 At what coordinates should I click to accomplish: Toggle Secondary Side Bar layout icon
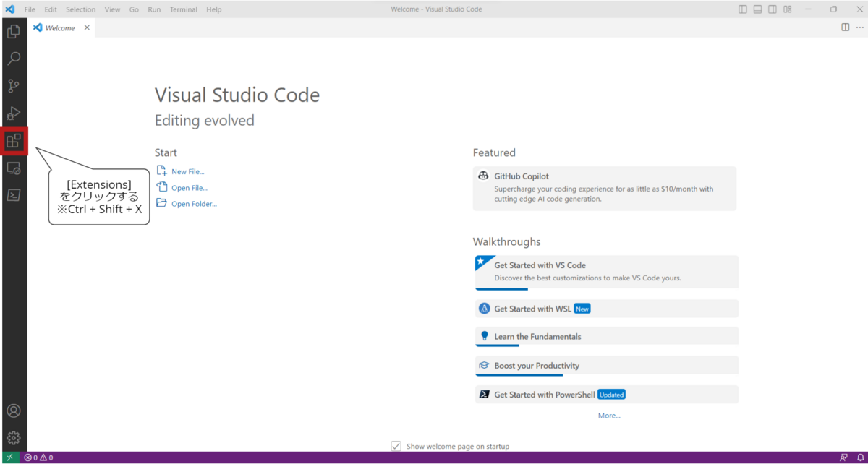coord(773,9)
